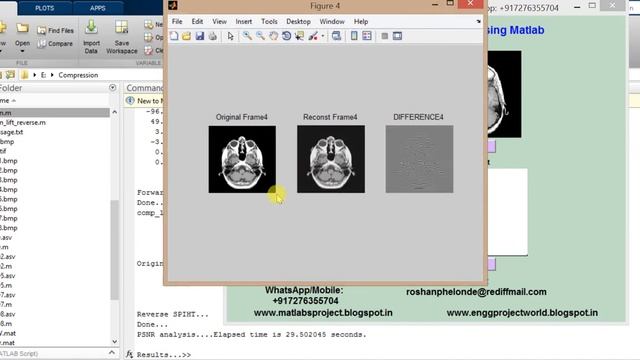Screen dimensions: 640x360
Task: Click Open File icon in Figure 4 toolbar
Action: pyautogui.click(x=187, y=36)
